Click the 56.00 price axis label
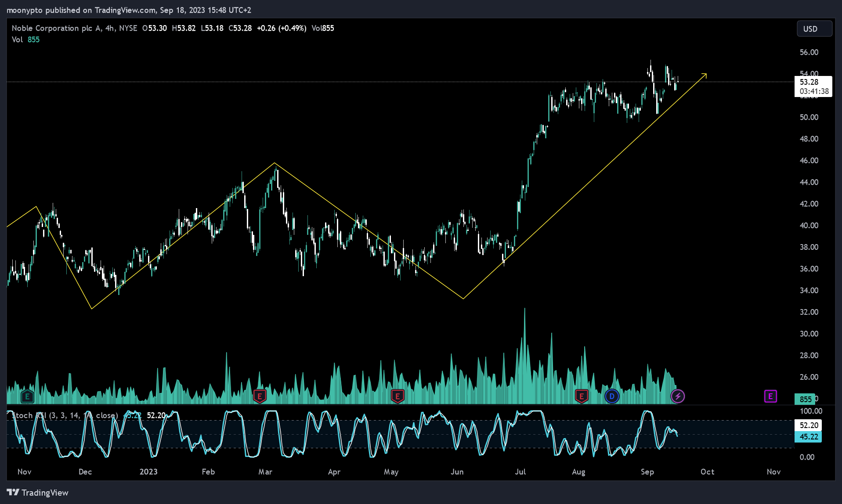 809,52
